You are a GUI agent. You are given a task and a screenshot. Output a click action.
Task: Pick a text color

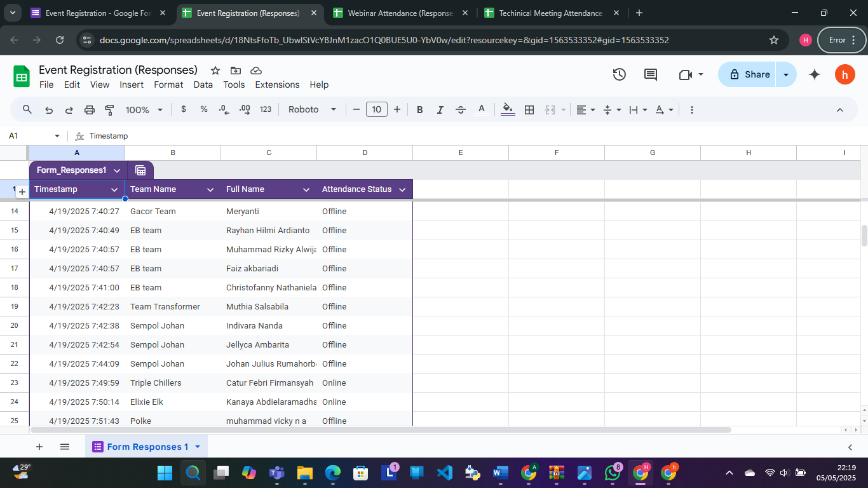coord(482,110)
